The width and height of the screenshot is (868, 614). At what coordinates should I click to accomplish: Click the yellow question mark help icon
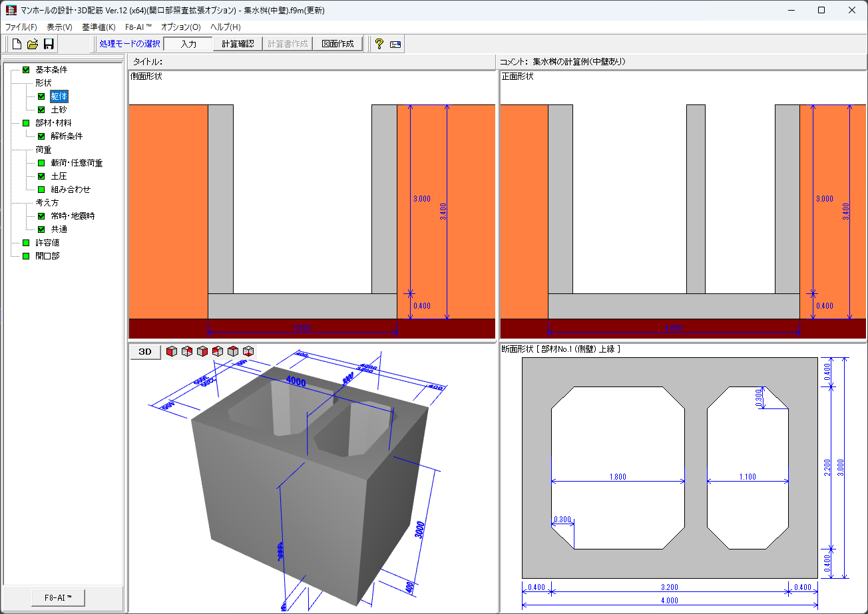point(379,45)
